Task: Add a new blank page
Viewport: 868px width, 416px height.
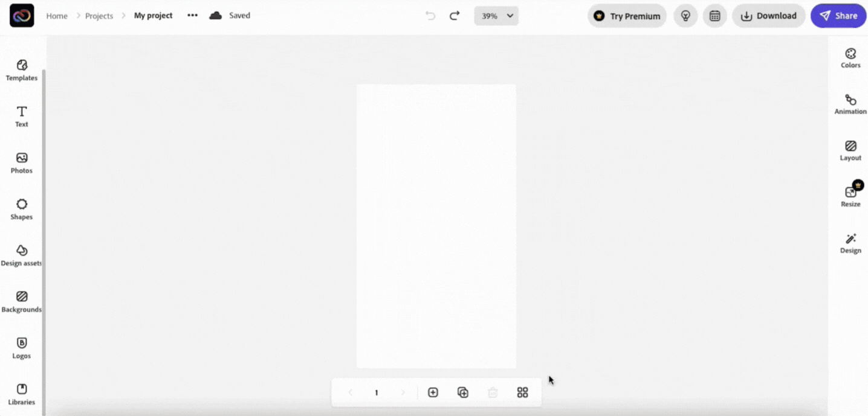Action: click(433, 392)
